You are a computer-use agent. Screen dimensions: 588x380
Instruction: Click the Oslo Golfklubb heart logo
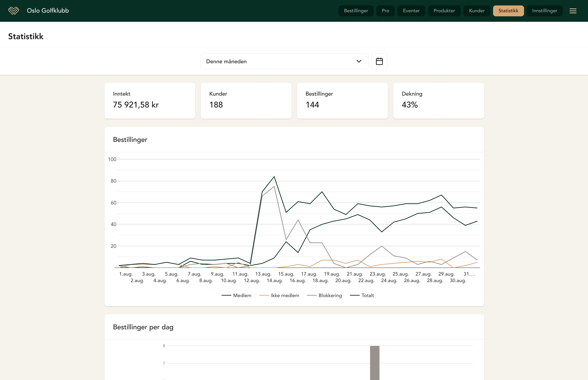pyautogui.click(x=14, y=11)
